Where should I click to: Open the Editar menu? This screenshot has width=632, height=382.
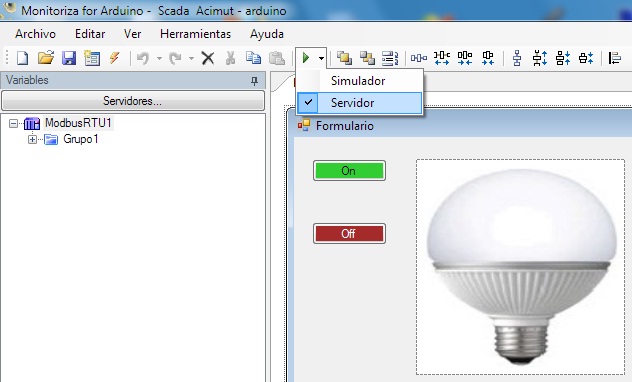coord(90,34)
